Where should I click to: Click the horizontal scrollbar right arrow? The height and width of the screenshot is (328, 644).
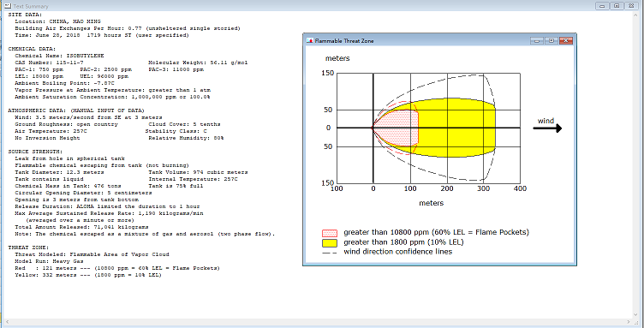pyautogui.click(x=629, y=321)
